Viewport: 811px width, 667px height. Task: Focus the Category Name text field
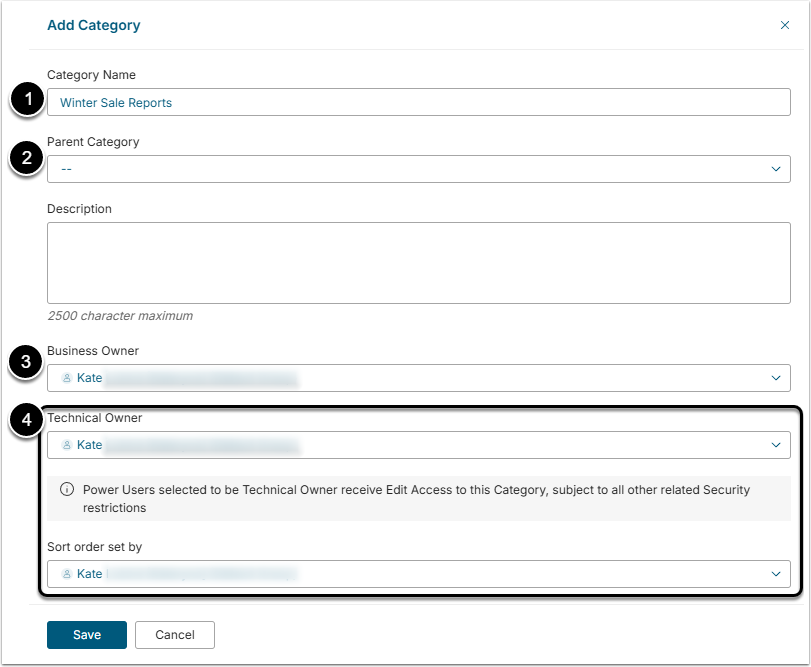(418, 102)
